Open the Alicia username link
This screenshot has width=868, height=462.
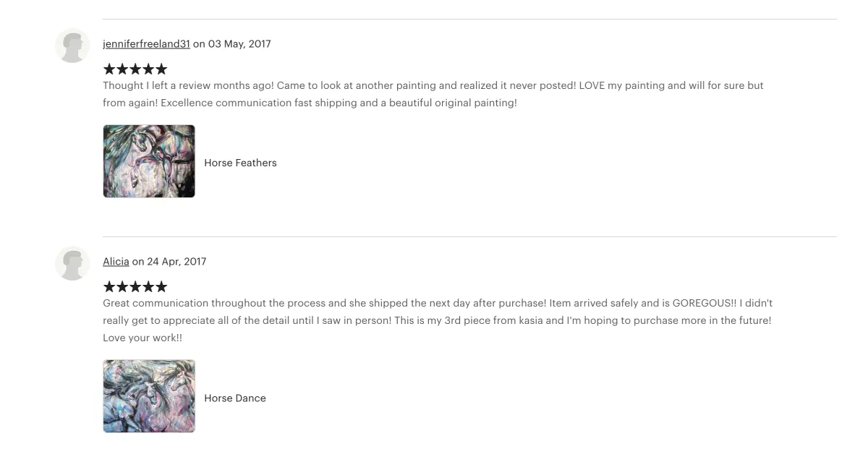(x=116, y=262)
